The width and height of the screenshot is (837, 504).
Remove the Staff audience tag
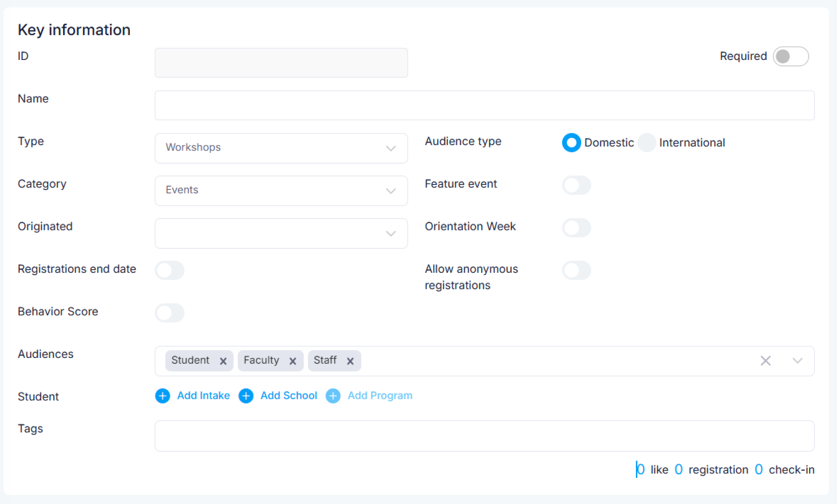(350, 361)
